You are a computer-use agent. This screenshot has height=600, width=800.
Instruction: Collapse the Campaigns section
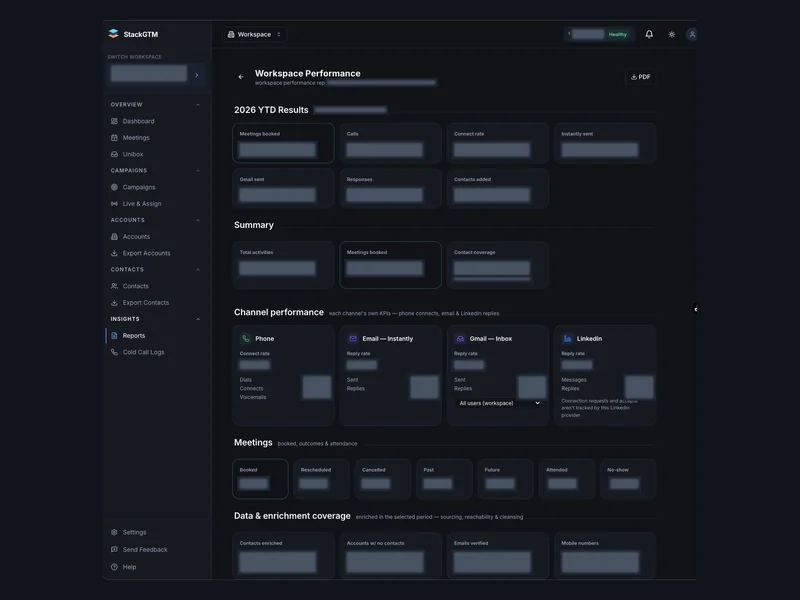(x=198, y=170)
